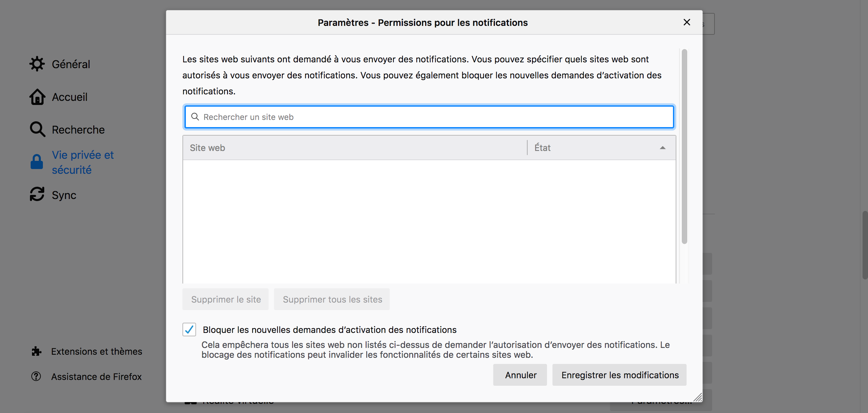Click the privacy lock icon

pos(37,162)
